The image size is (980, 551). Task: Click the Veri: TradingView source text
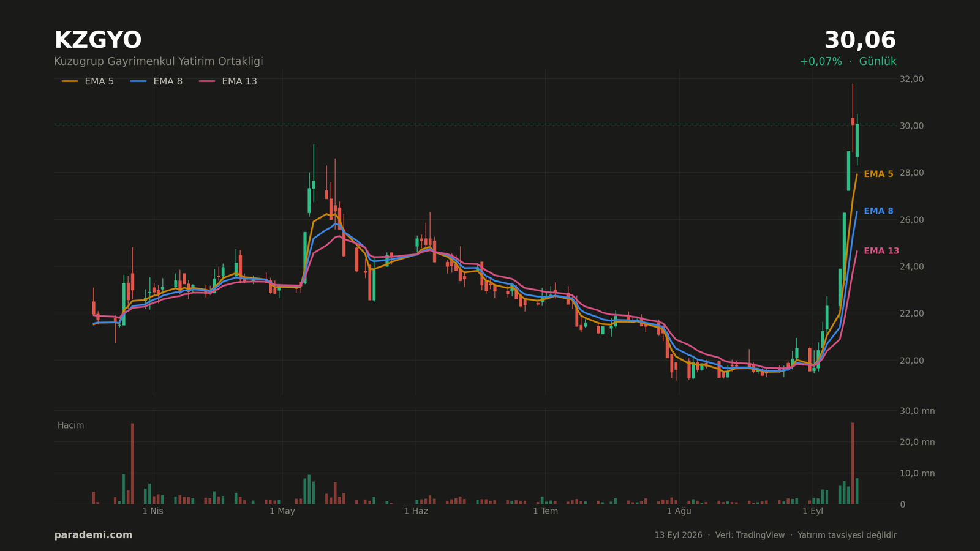coord(750,535)
